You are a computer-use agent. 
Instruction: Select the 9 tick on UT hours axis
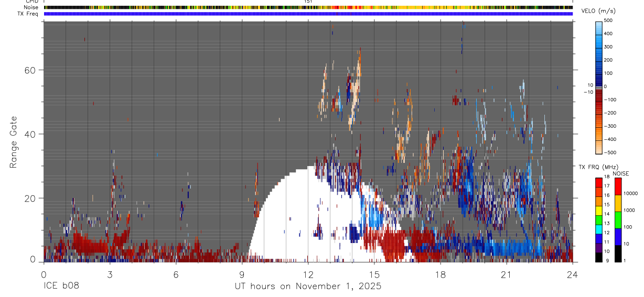click(x=242, y=274)
